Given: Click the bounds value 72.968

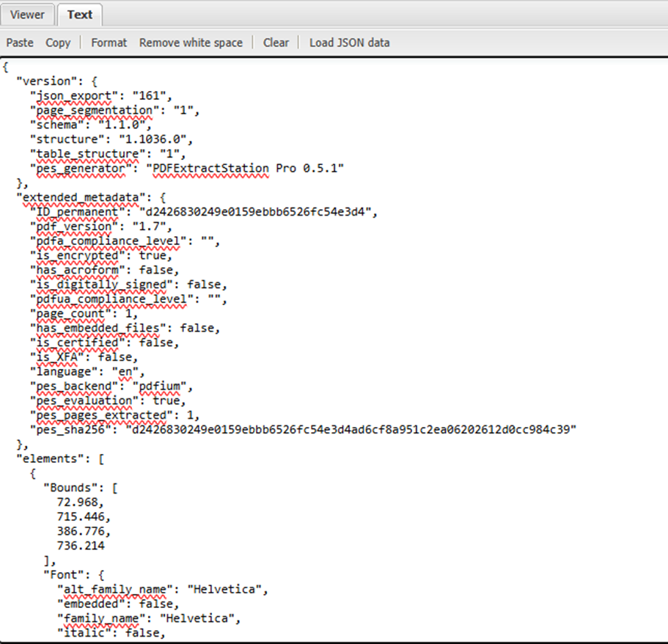Looking at the screenshot, I should [77, 502].
